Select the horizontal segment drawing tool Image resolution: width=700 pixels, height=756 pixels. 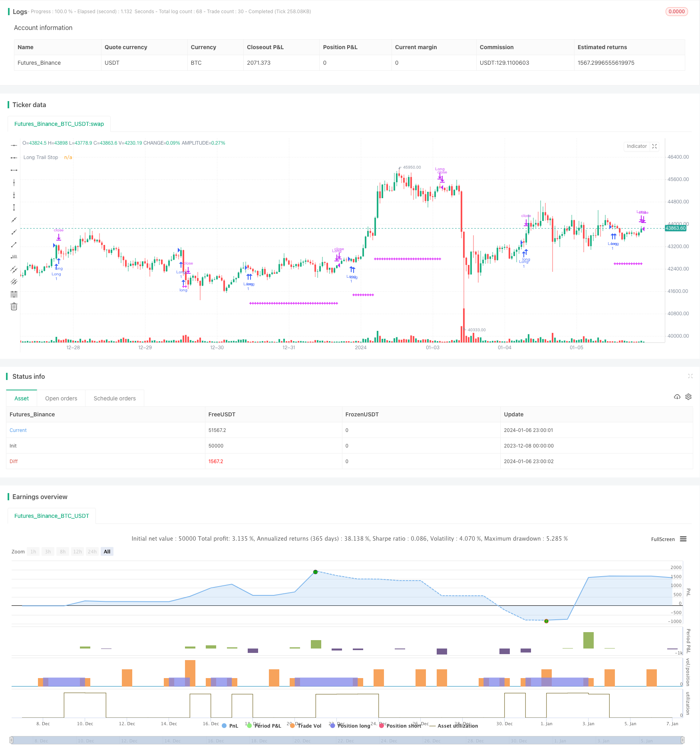coord(14,170)
